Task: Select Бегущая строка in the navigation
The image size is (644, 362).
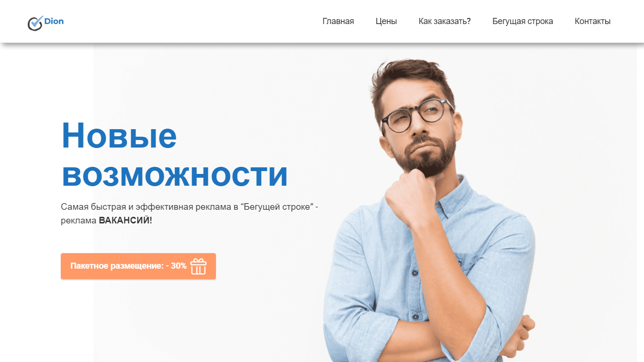Action: tap(522, 21)
